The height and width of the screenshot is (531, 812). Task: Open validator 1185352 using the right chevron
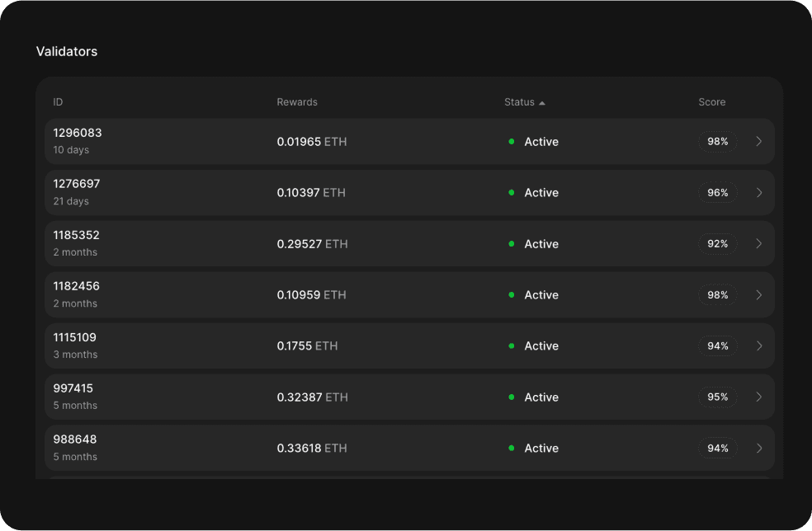tap(759, 243)
